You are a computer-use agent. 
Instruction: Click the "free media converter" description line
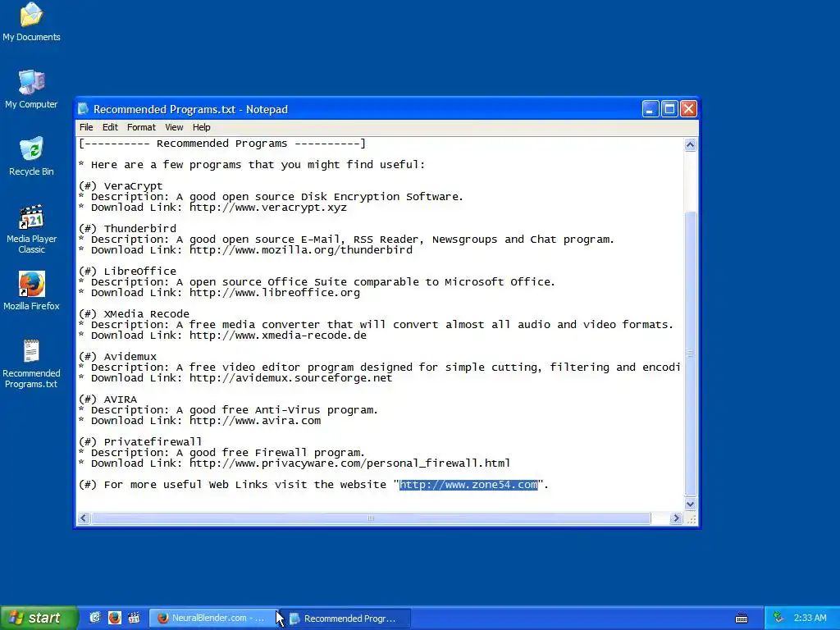[376, 325]
